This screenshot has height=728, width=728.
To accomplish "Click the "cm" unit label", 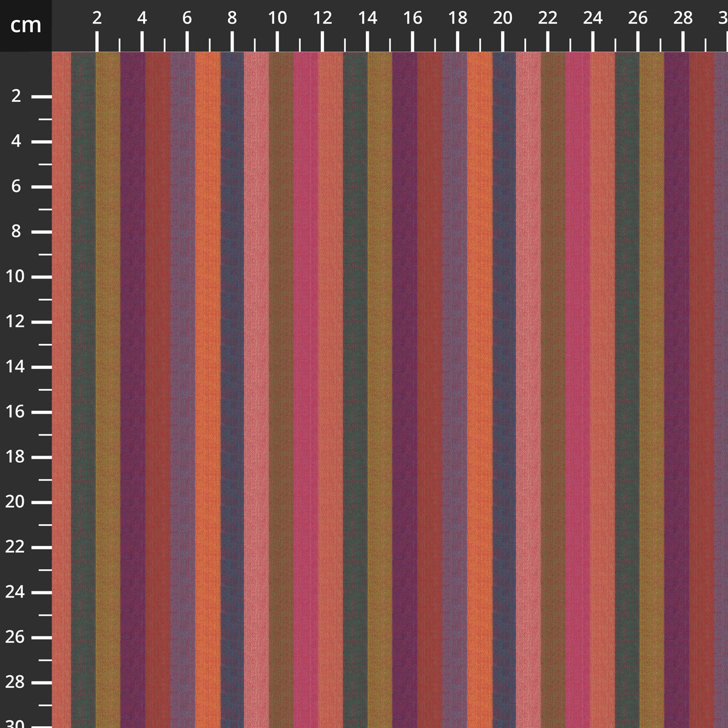I will point(26,25).
